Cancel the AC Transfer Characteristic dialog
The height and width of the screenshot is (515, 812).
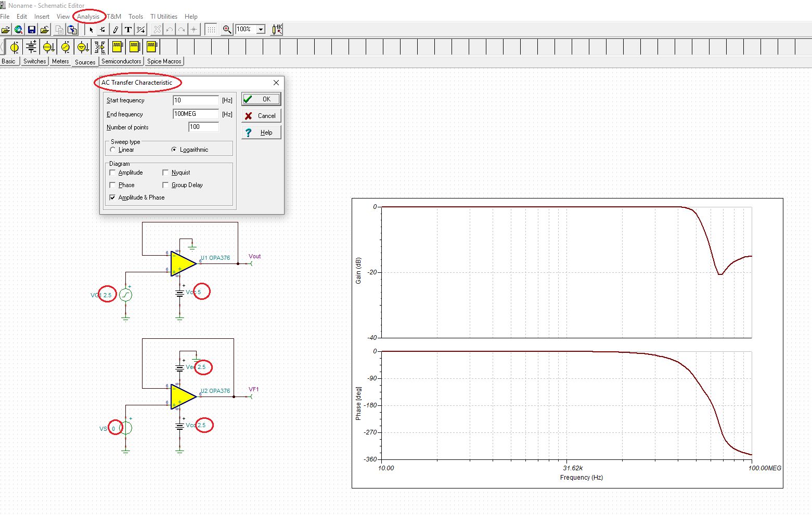coord(261,116)
